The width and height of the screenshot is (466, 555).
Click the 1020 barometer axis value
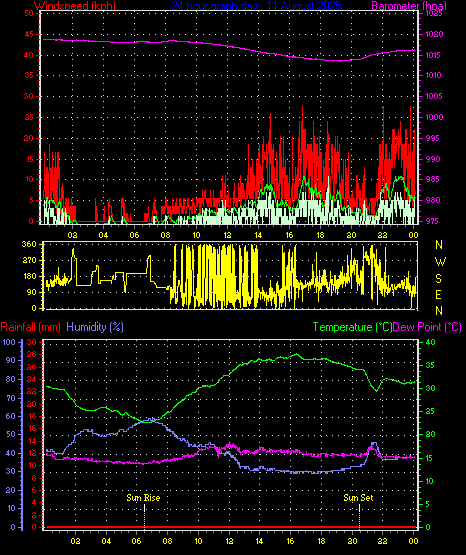434,34
